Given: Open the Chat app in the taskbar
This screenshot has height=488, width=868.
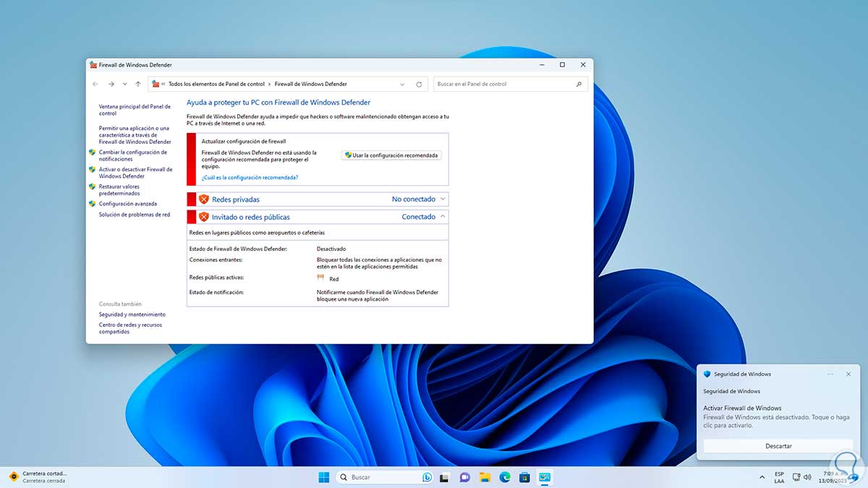Looking at the screenshot, I should coord(465,477).
